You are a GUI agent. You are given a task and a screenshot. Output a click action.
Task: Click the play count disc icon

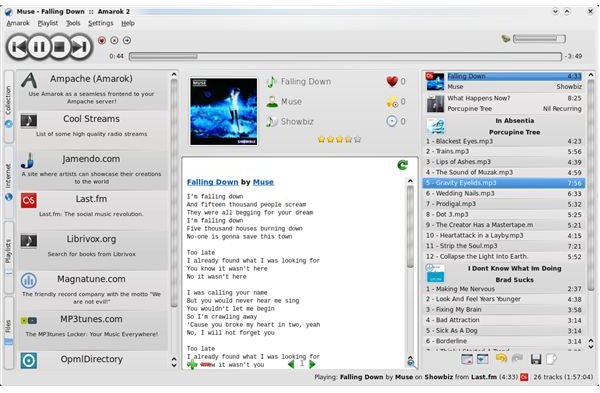[x=392, y=122]
